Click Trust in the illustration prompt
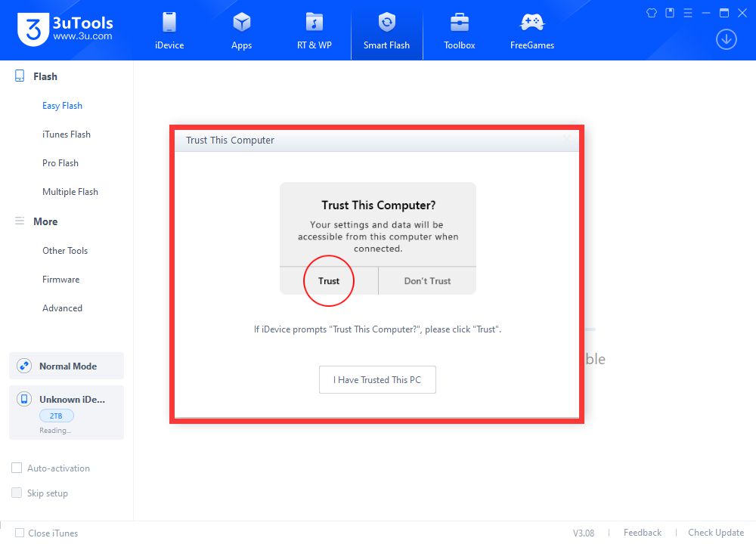Screen dimensions: 756x544 click(329, 281)
